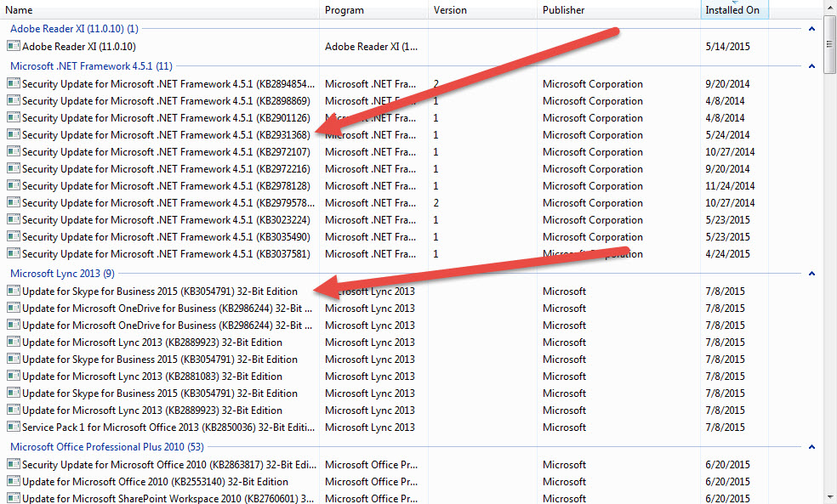
Task: Click the Microsoft Office Pr... program cell for KB2553140
Action: point(372,482)
